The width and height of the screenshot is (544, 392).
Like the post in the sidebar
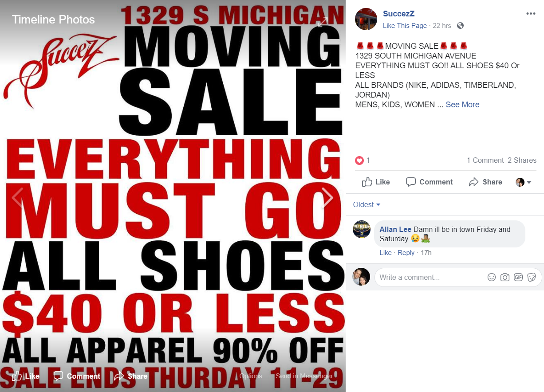click(376, 182)
